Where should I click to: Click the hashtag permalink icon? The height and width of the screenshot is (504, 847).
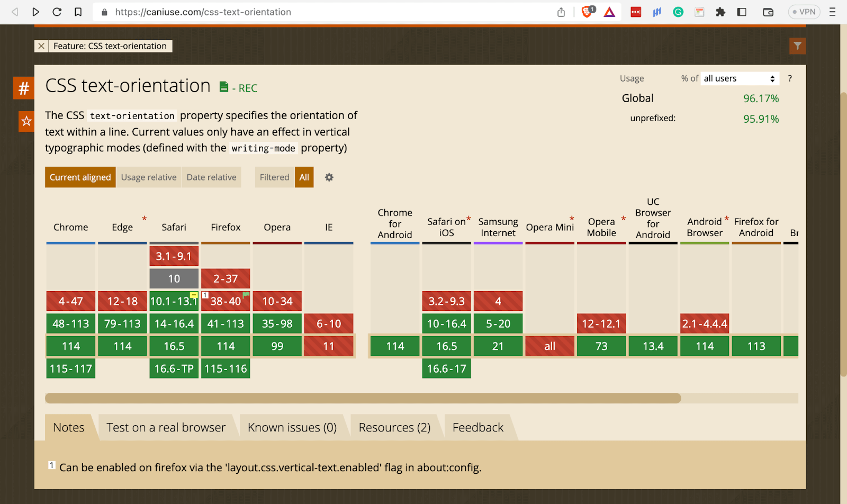coord(23,88)
